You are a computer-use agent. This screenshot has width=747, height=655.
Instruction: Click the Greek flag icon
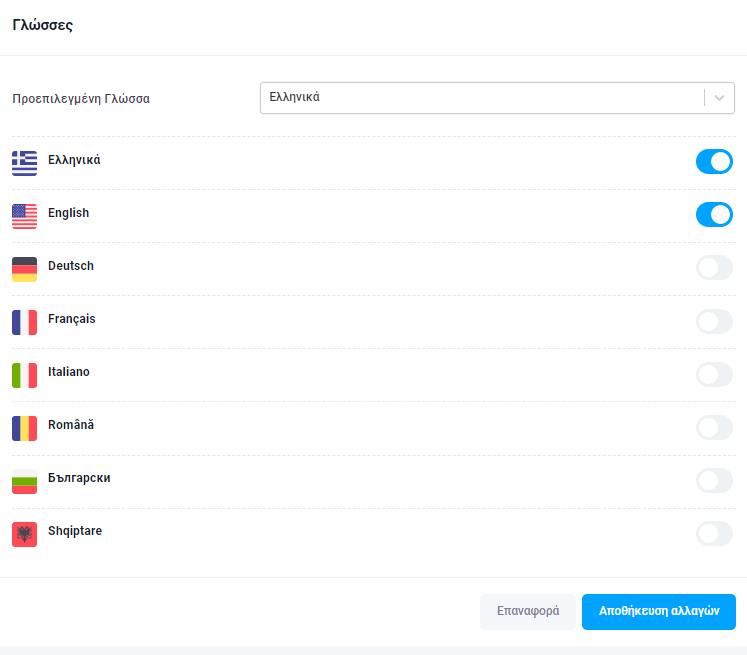click(x=24, y=163)
